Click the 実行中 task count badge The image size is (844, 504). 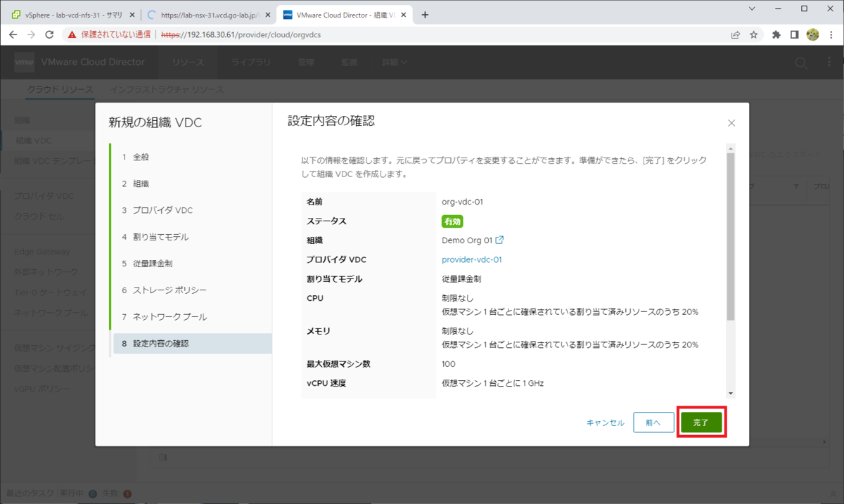point(92,494)
